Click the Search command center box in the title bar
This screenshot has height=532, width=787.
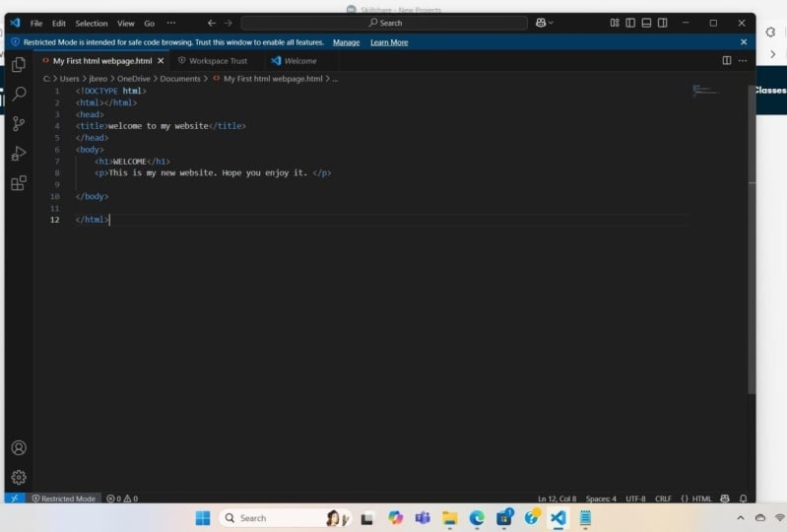point(384,23)
